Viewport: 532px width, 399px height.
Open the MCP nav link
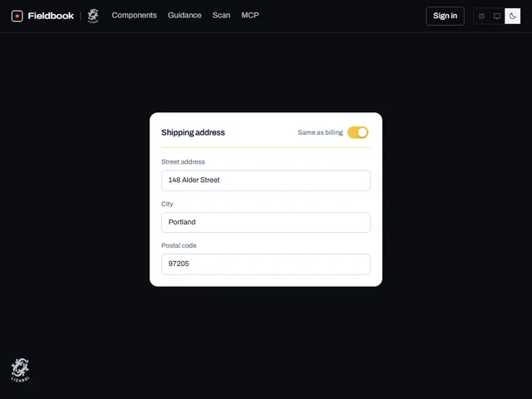pyautogui.click(x=250, y=15)
